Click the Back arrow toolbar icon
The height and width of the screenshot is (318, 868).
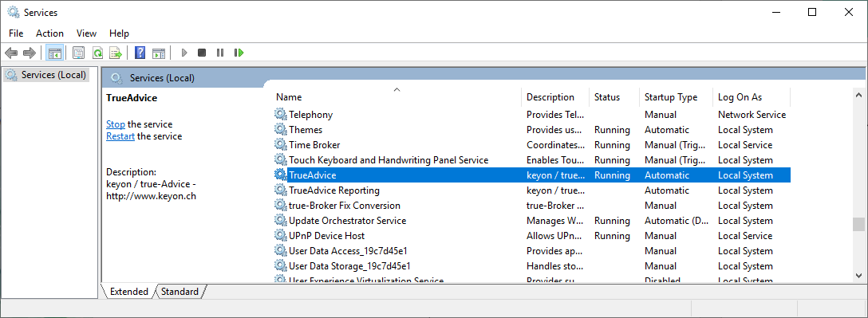coord(11,53)
